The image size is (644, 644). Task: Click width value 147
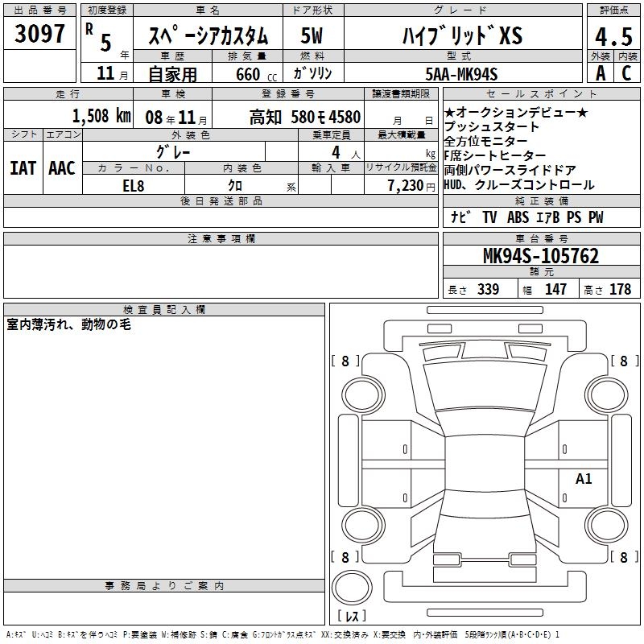click(555, 289)
